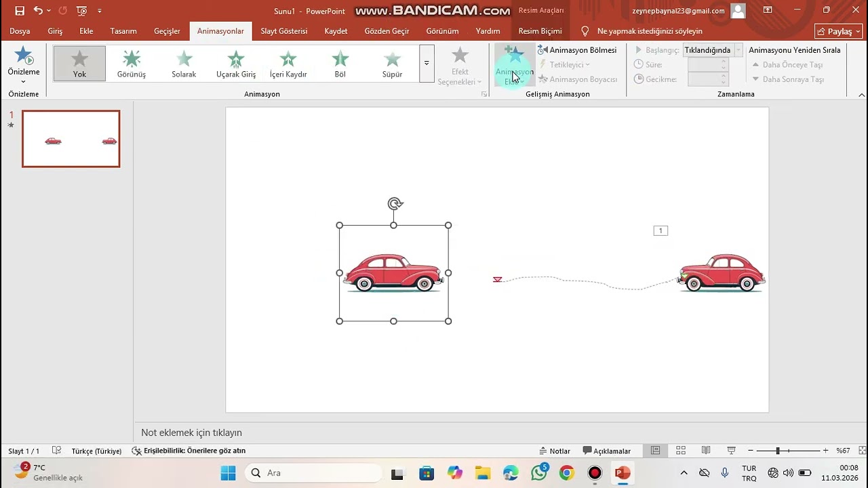The height and width of the screenshot is (488, 868).
Task: Select the right red car image
Action: coord(722,272)
